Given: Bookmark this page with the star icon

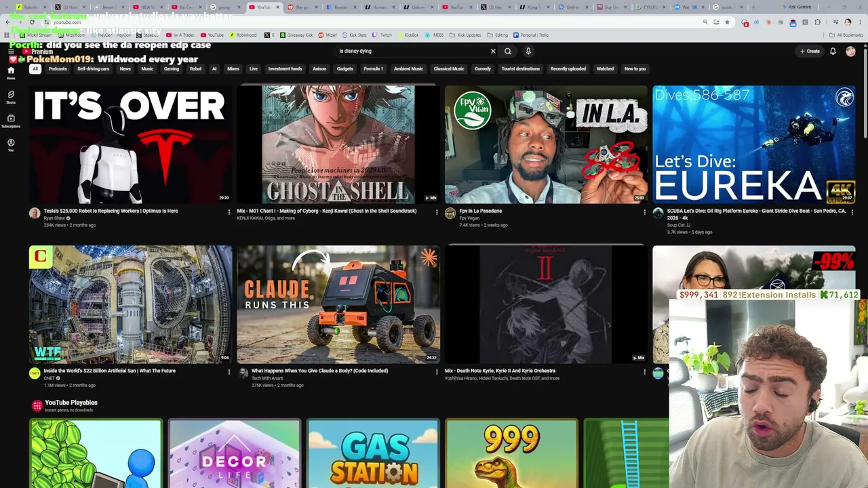Looking at the screenshot, I should 727,22.
